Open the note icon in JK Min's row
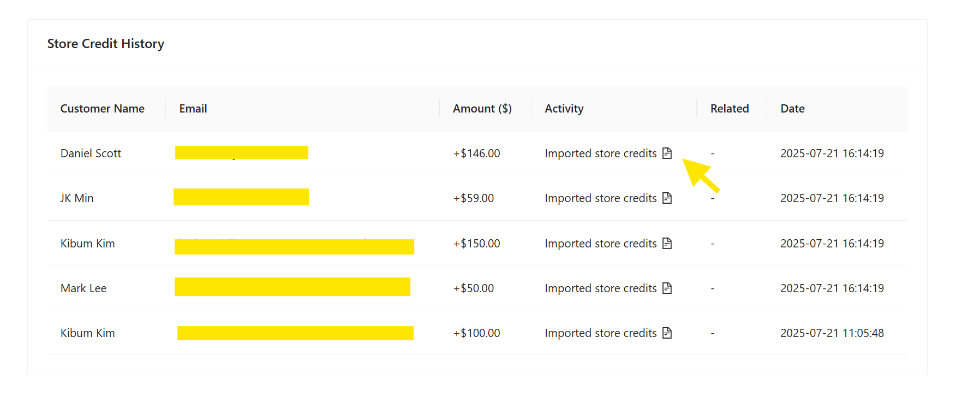Image resolution: width=980 pixels, height=414 pixels. pos(667,198)
